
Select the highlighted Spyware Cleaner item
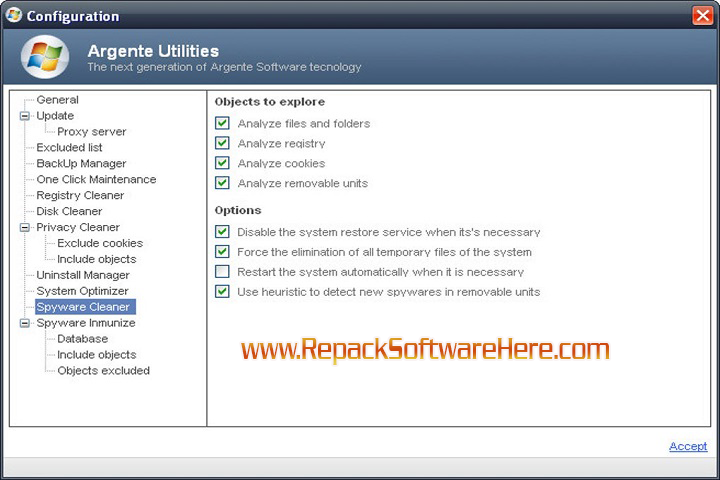(x=85, y=307)
